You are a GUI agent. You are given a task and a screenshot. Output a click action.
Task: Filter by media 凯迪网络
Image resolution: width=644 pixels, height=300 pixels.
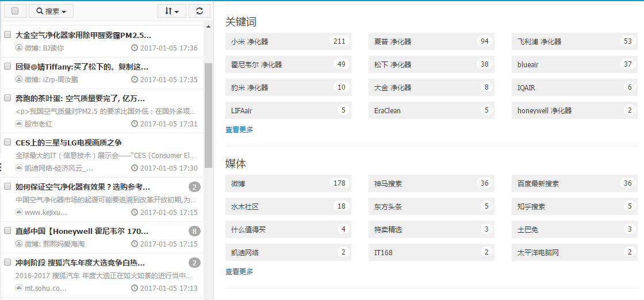[288, 252]
